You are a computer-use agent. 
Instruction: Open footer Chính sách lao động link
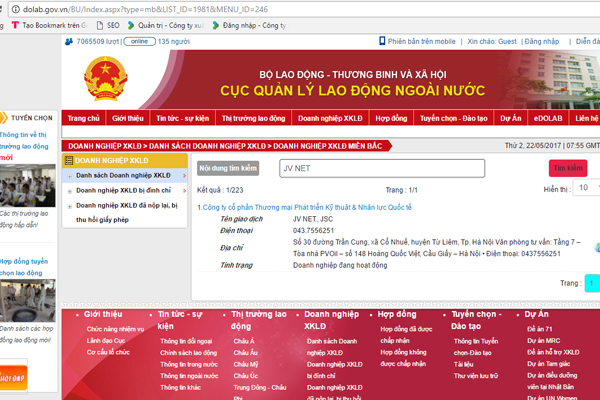pyautogui.click(x=188, y=353)
